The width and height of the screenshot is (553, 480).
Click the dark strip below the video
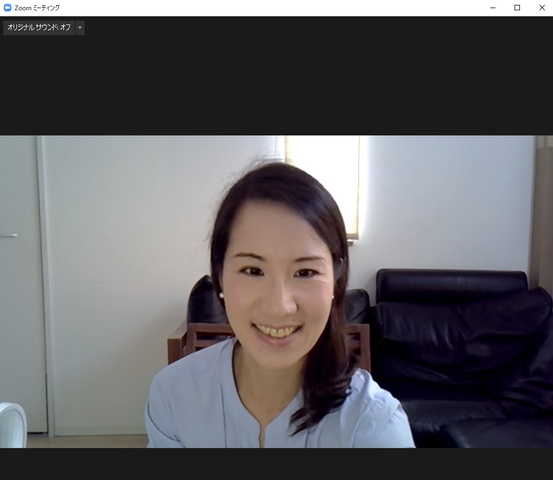coord(276,464)
